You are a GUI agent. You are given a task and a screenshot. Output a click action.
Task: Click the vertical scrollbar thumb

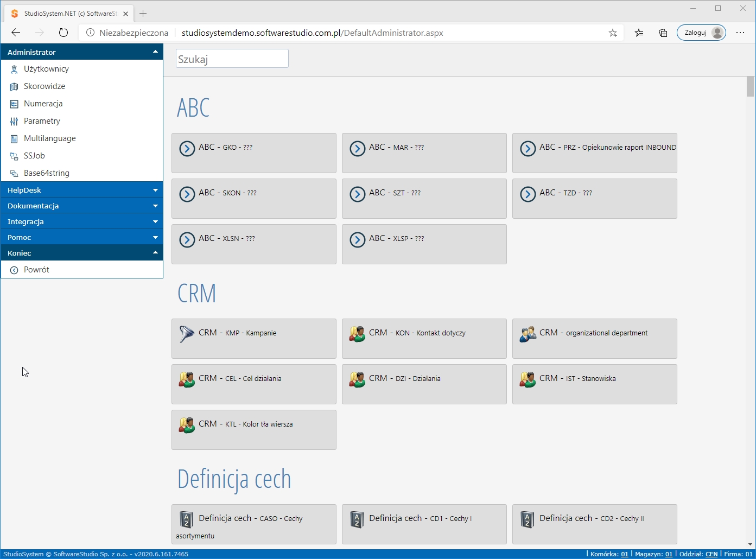tap(751, 86)
